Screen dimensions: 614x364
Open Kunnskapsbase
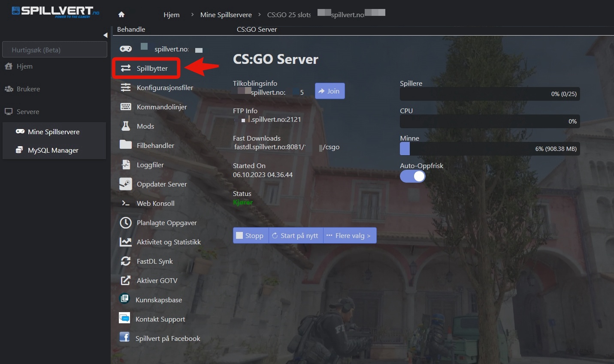[159, 300]
